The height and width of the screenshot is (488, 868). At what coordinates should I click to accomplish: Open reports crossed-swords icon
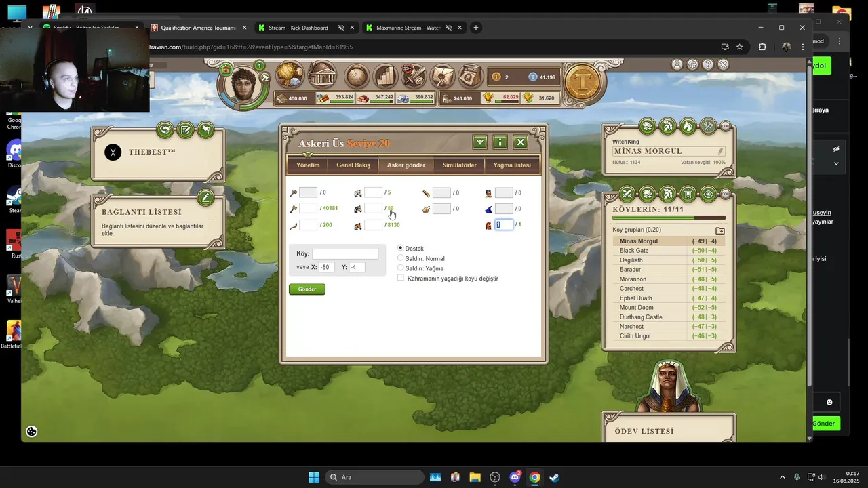pos(413,77)
